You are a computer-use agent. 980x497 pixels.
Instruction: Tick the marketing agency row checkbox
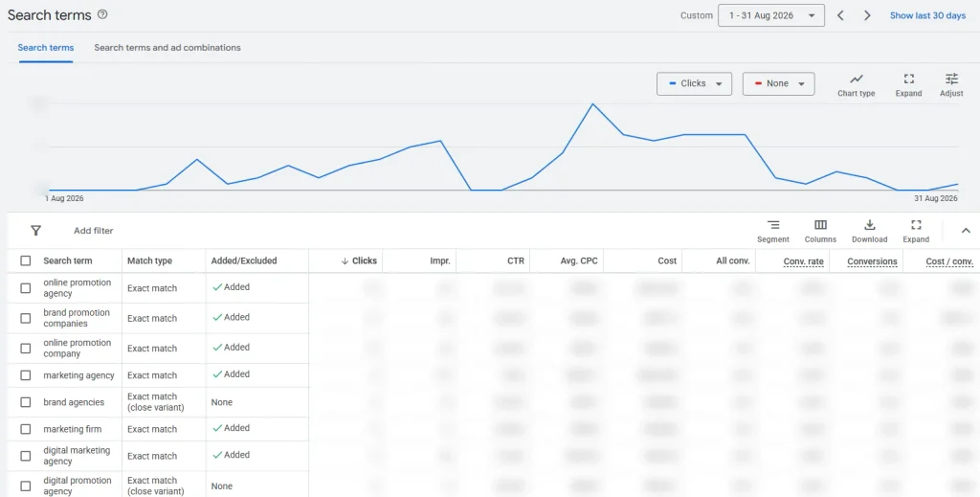[x=26, y=375]
